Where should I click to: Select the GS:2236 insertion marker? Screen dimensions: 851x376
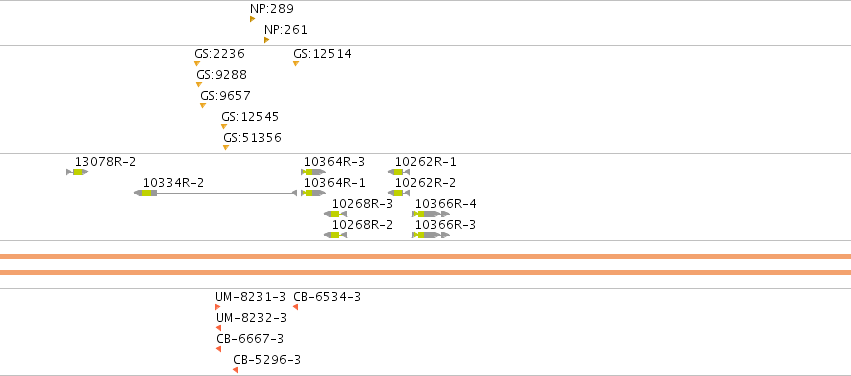[197, 63]
